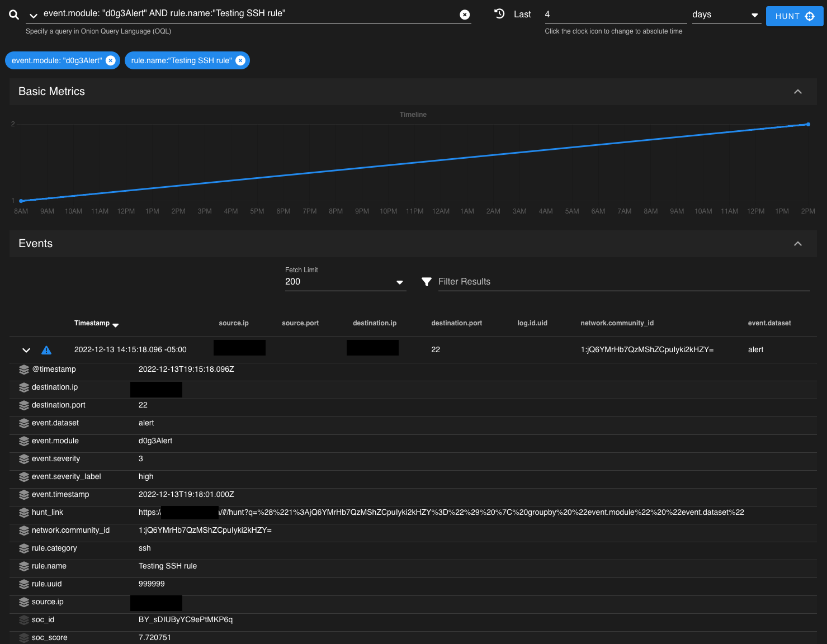Viewport: 827px width, 644px height.
Task: Sort by network.community_id column header
Action: pos(617,323)
